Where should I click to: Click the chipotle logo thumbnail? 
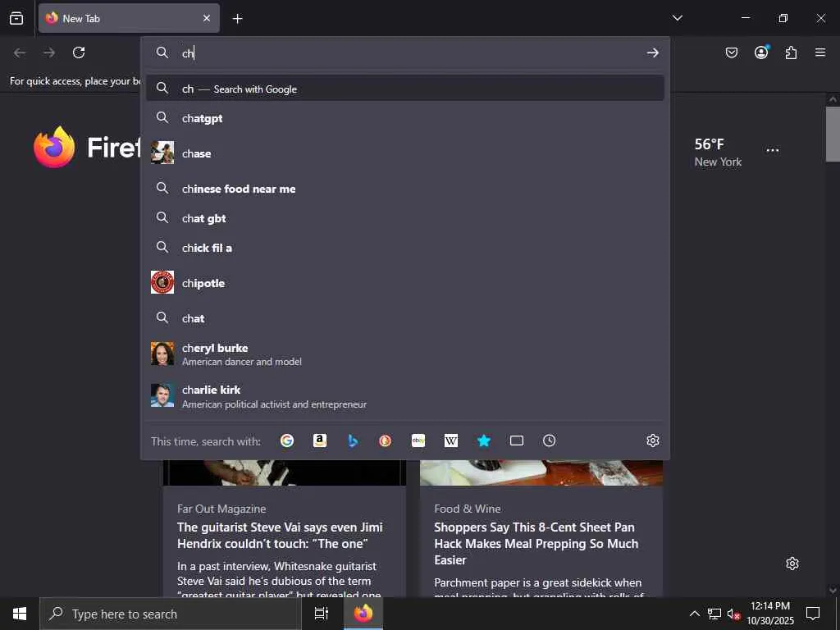click(162, 282)
